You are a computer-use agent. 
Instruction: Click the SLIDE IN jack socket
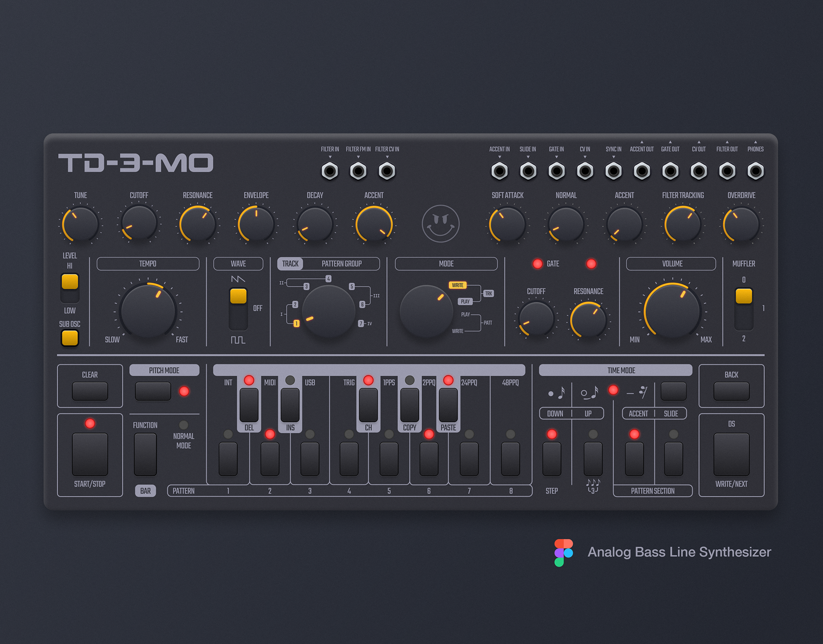coord(528,171)
